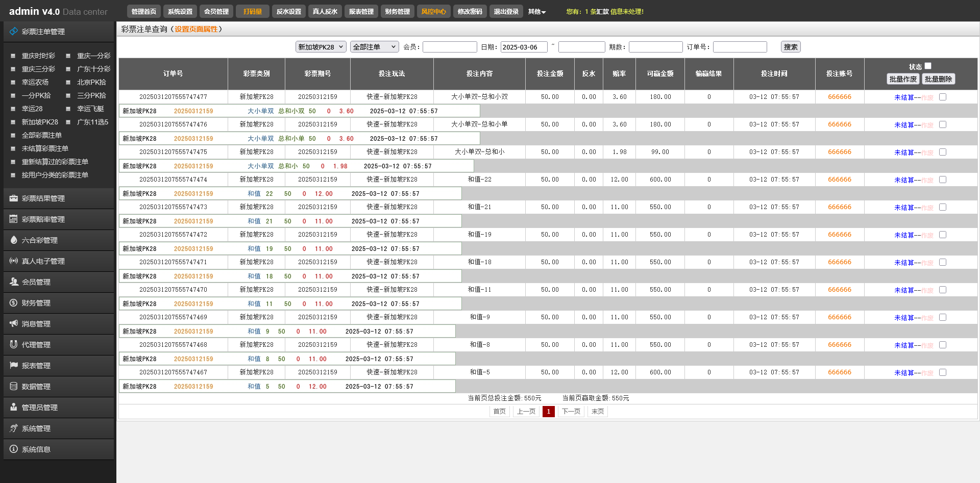Tick the checkbox for the 和值-22 bet row
Screen dimensions: 980x483
[x=943, y=180]
